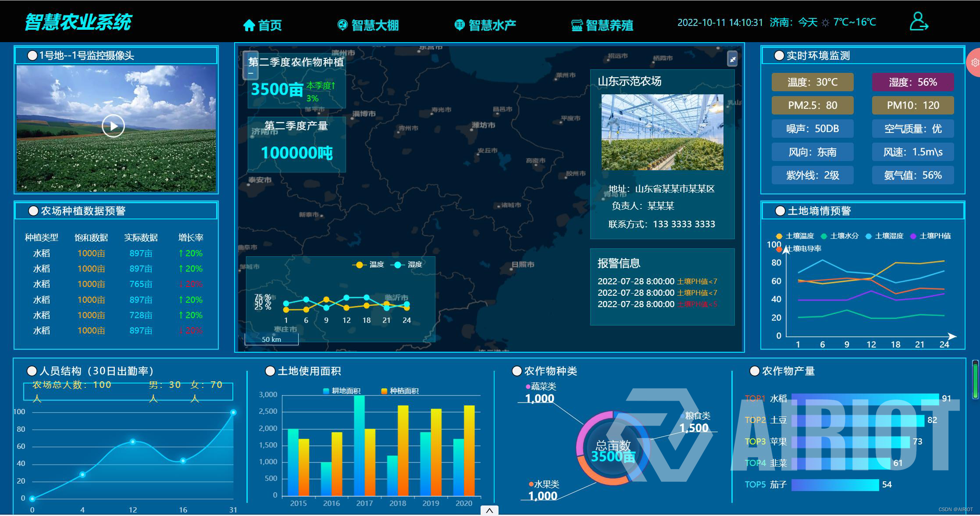Click the 智慧大棚 greenhouse icon in the navigation bar
980x516 pixels.
point(342,25)
